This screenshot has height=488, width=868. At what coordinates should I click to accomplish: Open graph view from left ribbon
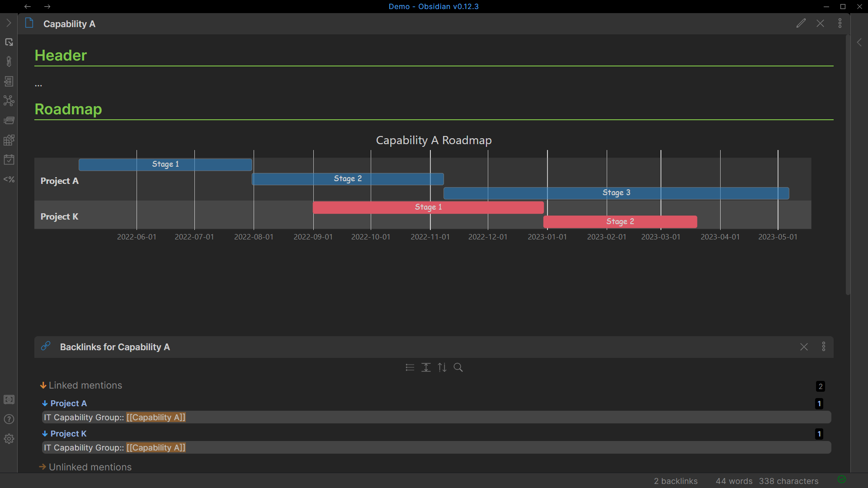point(9,100)
